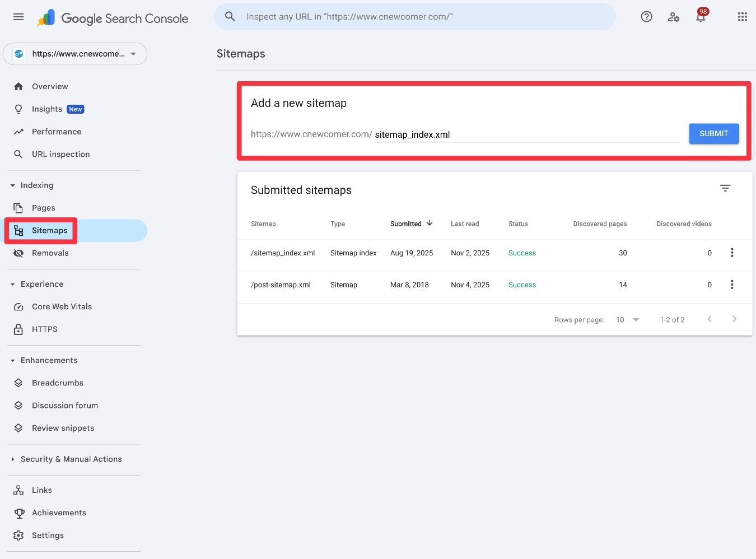The width and height of the screenshot is (756, 559).
Task: Select the URL inspection magnifier icon
Action: click(x=18, y=153)
